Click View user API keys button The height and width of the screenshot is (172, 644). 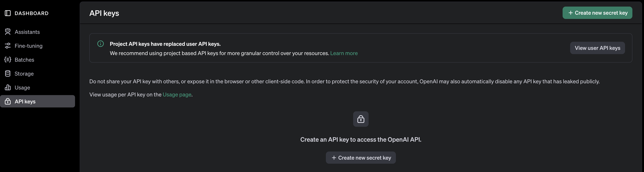click(597, 48)
